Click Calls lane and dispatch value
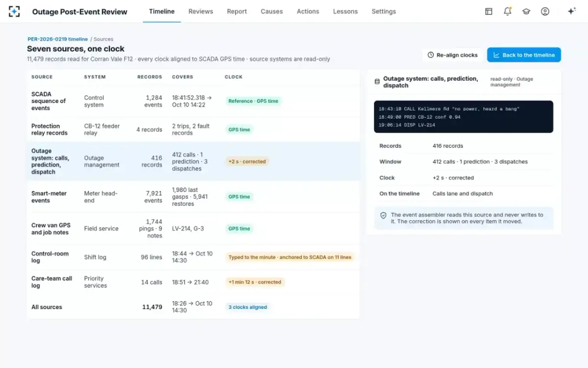This screenshot has height=368, width=588. [x=463, y=194]
